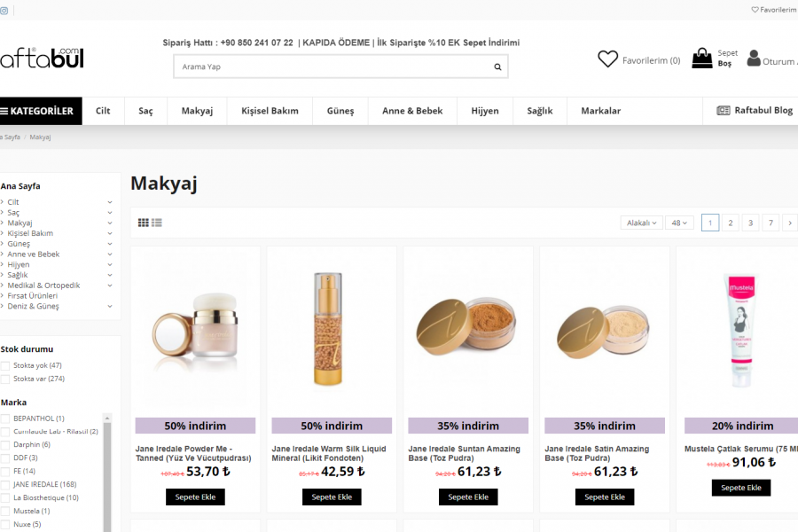Switch to grid view layout

(144, 223)
